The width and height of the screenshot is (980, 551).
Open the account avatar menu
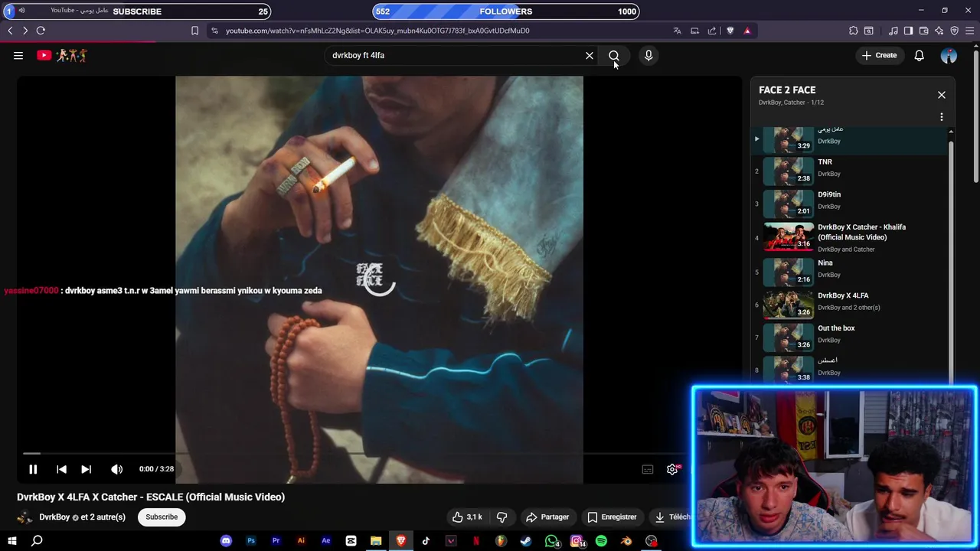click(x=949, y=55)
